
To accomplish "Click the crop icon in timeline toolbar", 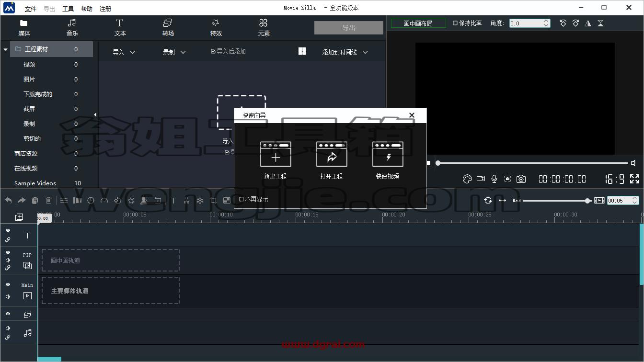I will [x=214, y=200].
